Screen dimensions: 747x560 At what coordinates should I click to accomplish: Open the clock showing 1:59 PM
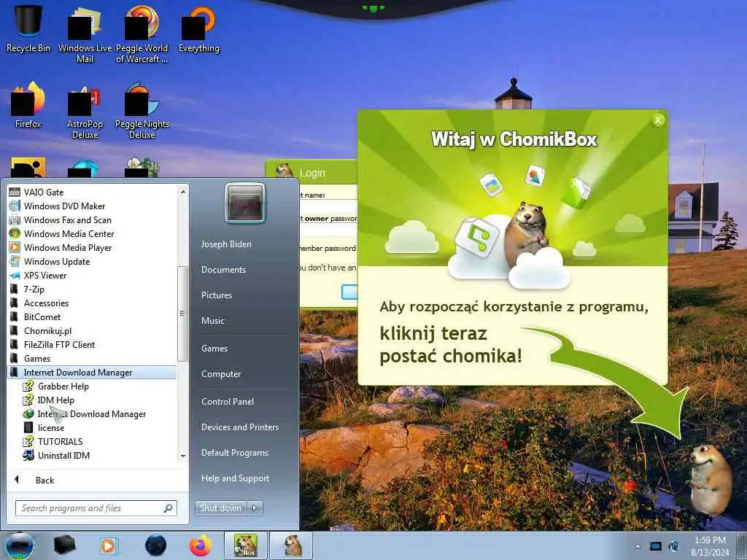coord(710,546)
